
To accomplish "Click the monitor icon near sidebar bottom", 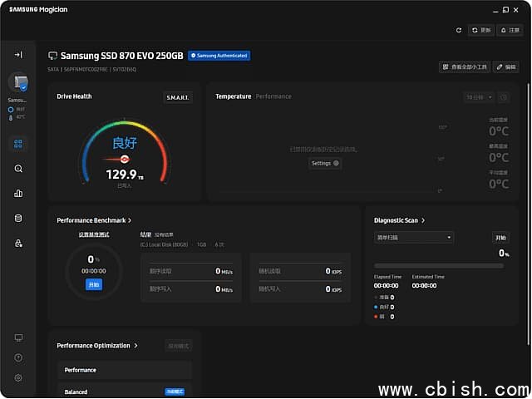I will pos(18,337).
